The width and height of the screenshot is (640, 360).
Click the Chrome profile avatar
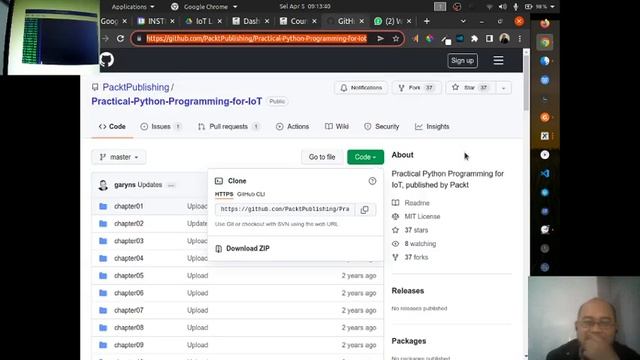504,38
